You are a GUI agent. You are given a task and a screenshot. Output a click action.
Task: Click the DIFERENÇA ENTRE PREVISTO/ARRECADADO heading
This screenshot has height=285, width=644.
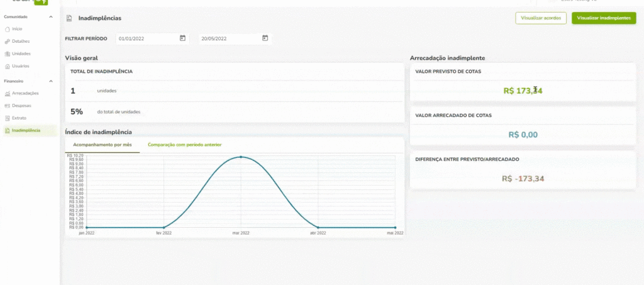point(467,159)
